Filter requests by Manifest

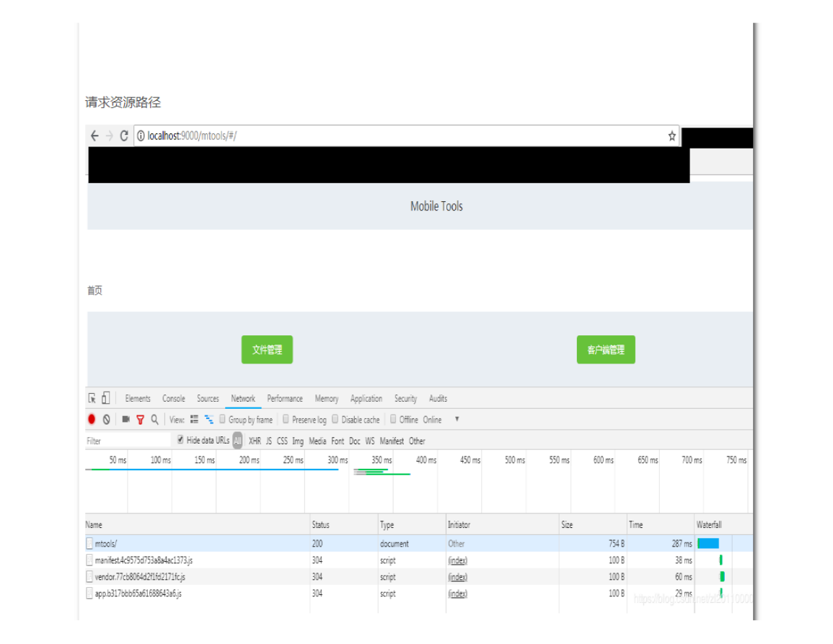392,441
